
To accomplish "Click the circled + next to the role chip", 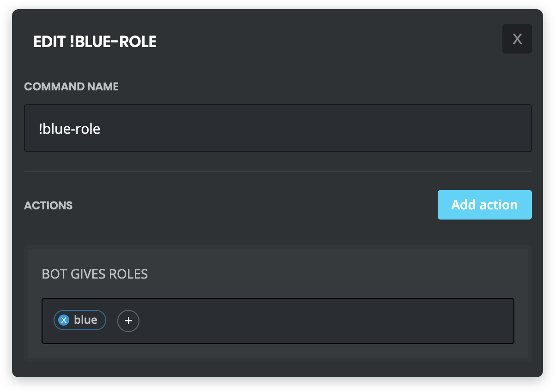I will click(128, 321).
